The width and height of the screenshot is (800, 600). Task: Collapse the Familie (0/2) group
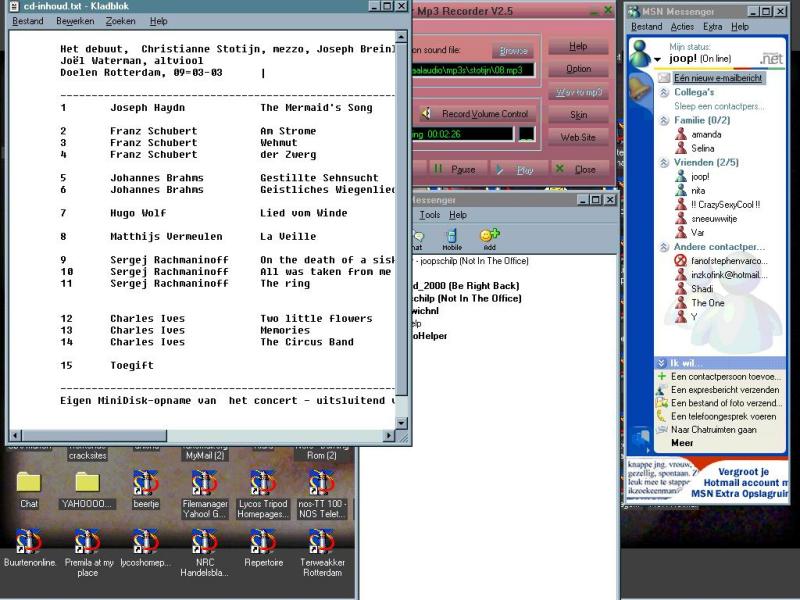coord(664,120)
